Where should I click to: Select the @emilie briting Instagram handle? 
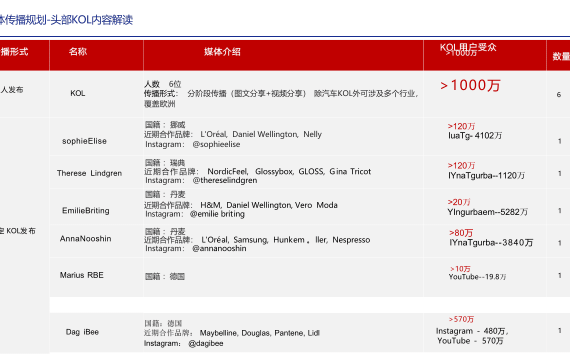click(x=217, y=214)
